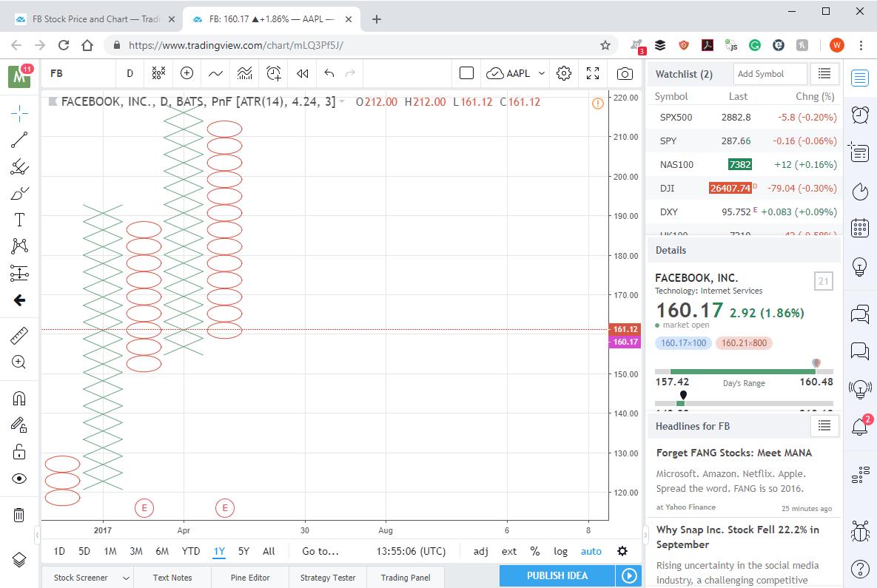Toggle adjusted data with the adj button

480,551
